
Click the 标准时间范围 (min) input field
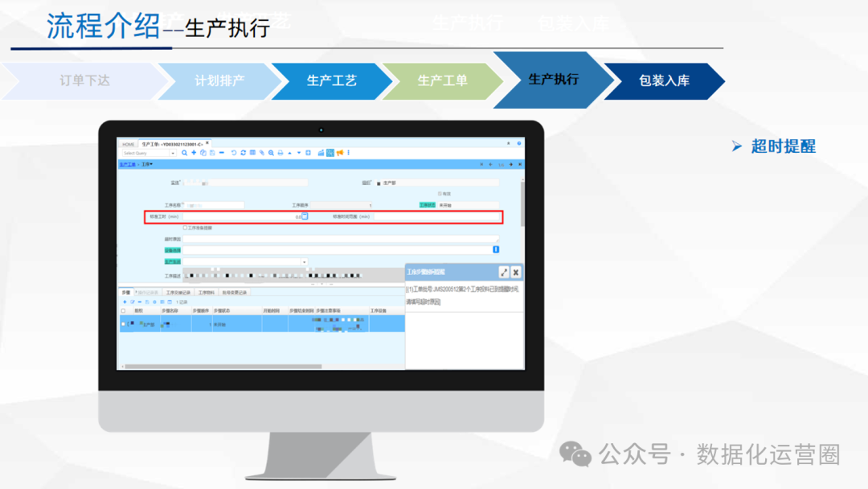coord(436,216)
